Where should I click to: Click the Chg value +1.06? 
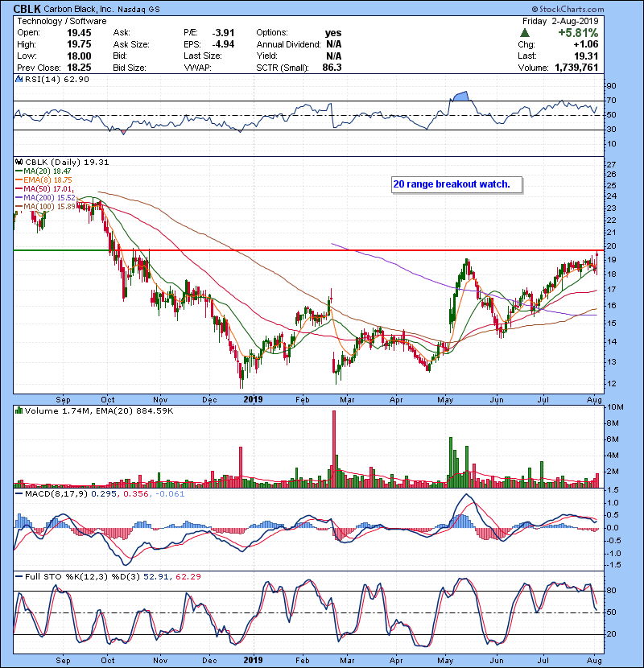pyautogui.click(x=585, y=44)
